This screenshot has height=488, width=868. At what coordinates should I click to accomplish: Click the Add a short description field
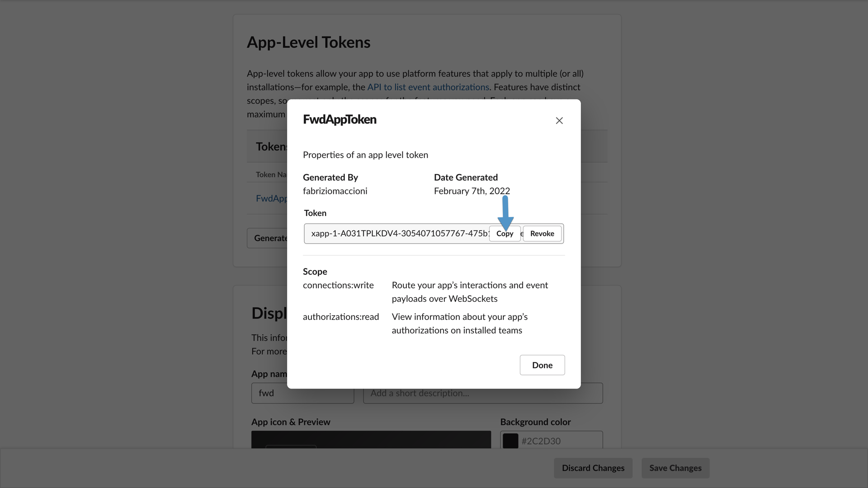(483, 393)
